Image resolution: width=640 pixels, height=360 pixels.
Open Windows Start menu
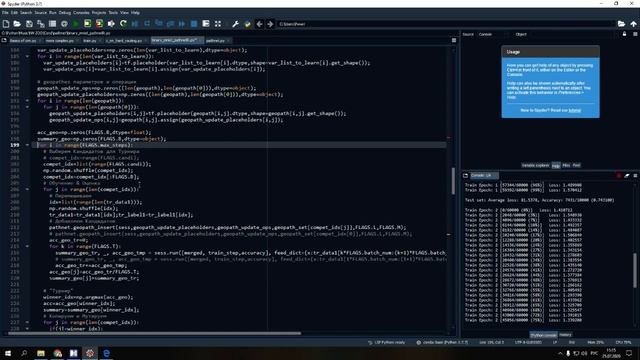tap(7, 353)
